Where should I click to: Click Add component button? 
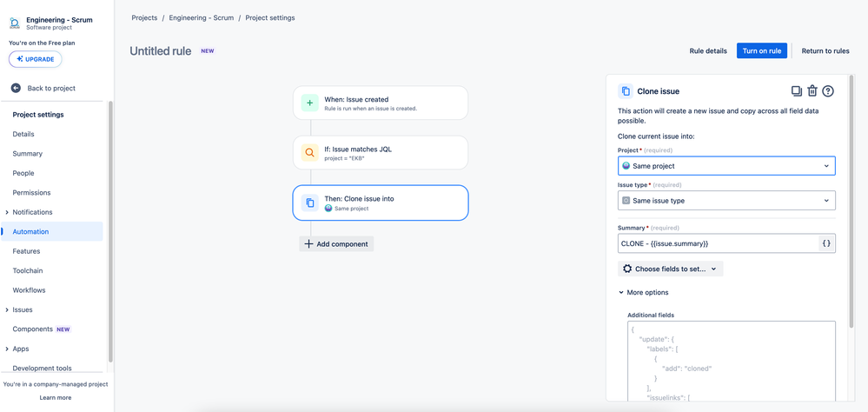(x=336, y=243)
